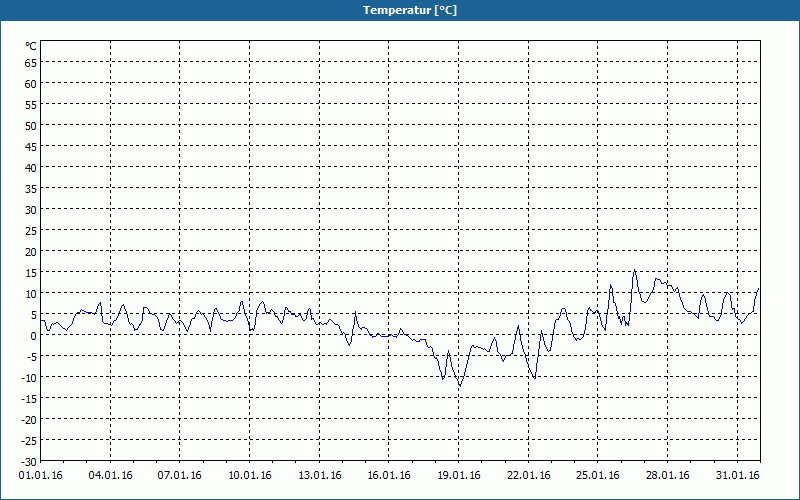
Task: Pick the 28.01.16 date axis label
Action: (667, 476)
